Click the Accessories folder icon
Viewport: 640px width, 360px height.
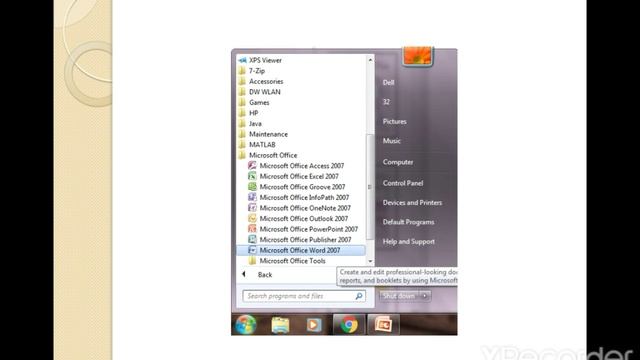point(242,81)
